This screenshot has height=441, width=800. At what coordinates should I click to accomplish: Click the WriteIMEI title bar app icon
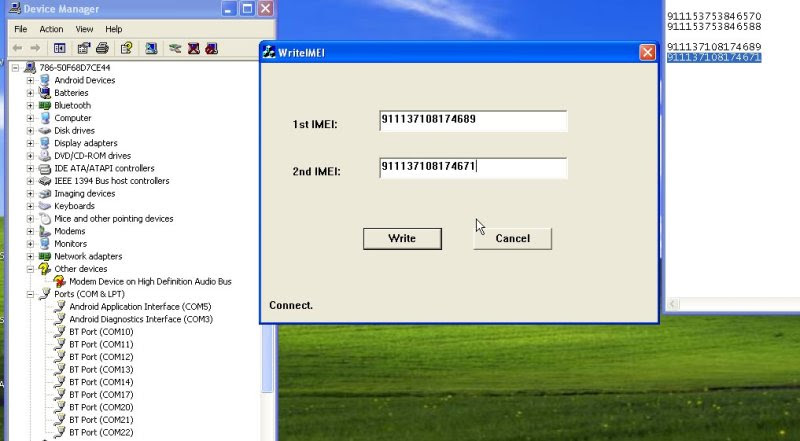click(269, 52)
